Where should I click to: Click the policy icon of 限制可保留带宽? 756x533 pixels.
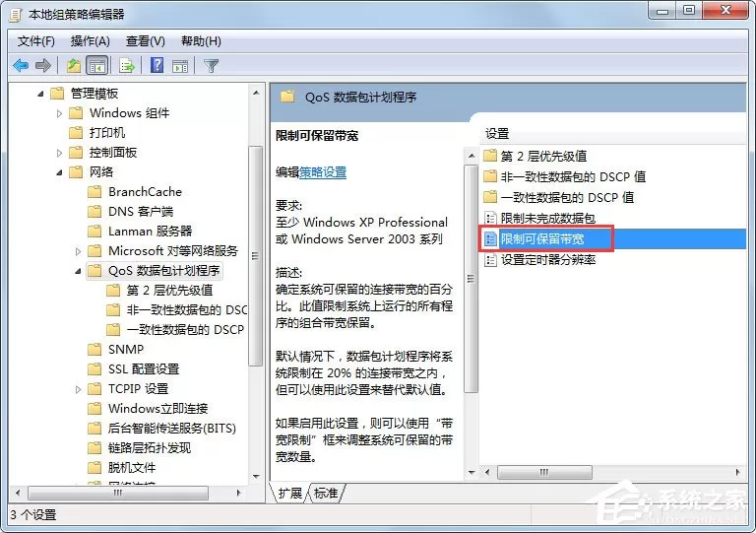tap(490, 238)
